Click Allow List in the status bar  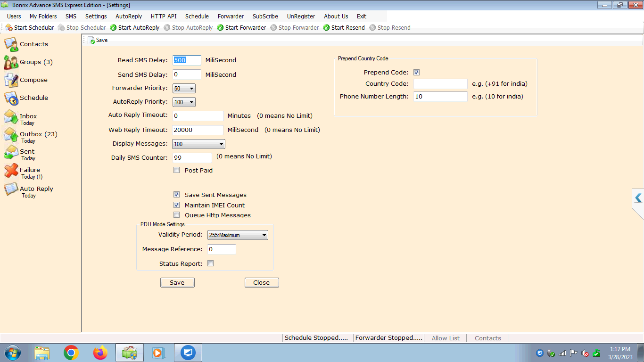click(446, 338)
